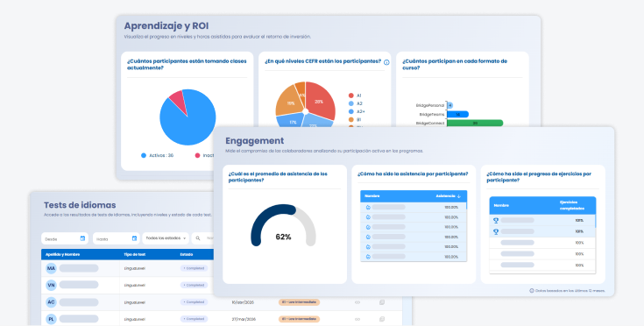Click the first row's icon in the attendance table
Viewport: 644px width, 326px height.
[368, 208]
